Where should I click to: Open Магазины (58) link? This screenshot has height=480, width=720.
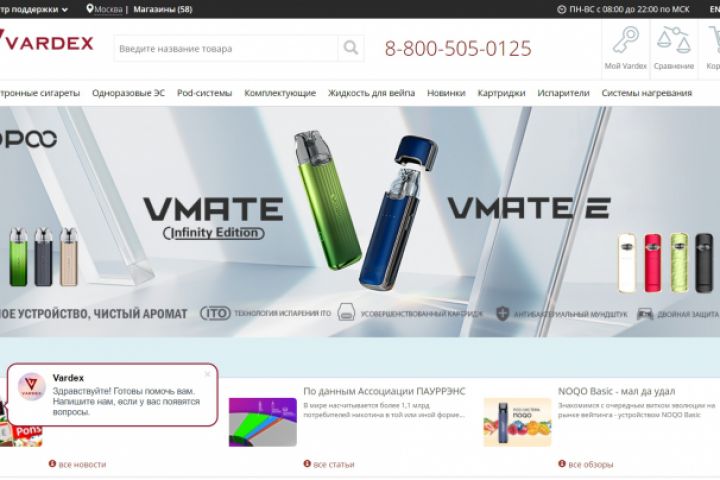163,9
